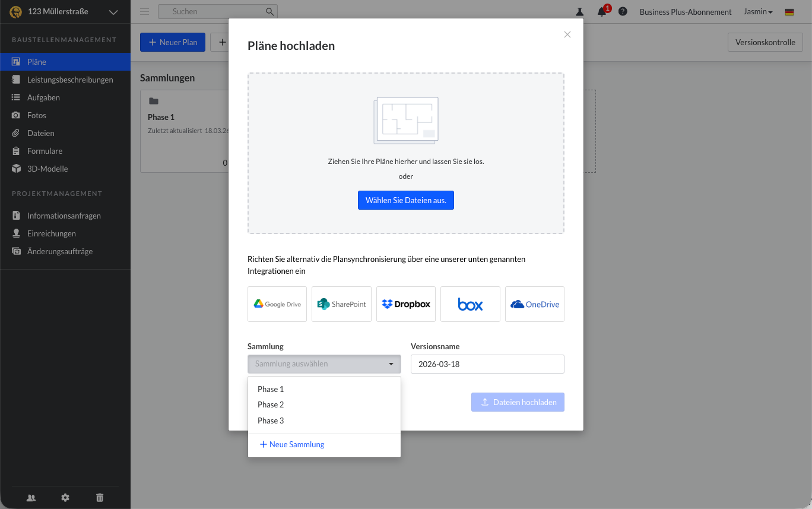Close the Pläne hochladen dialog
Viewport: 812px width, 509px height.
(567, 34)
